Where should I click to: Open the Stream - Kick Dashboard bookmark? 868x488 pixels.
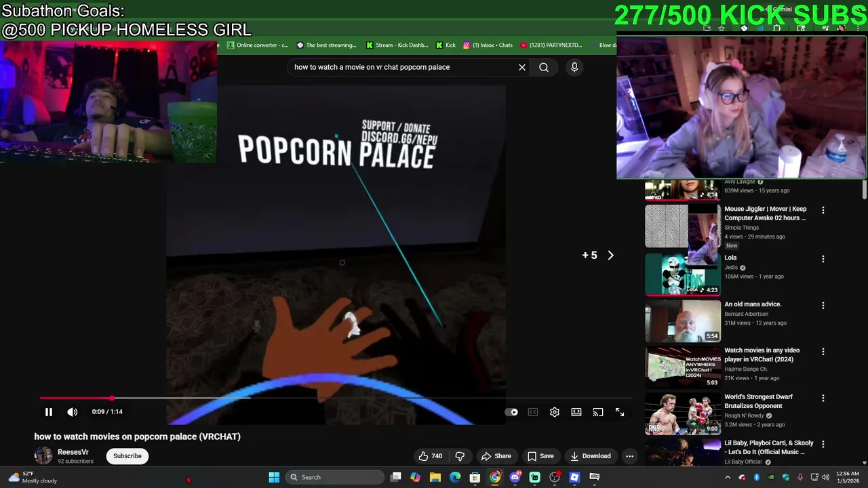(397, 45)
